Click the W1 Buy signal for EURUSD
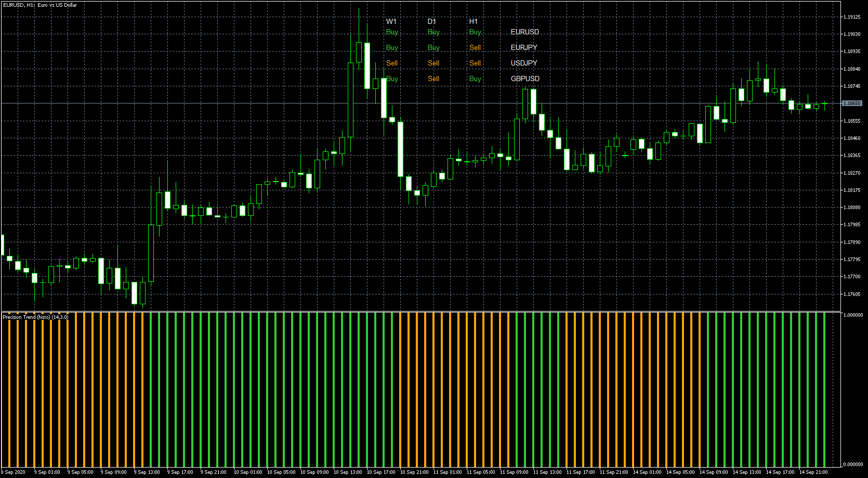868x478 pixels. coord(392,32)
